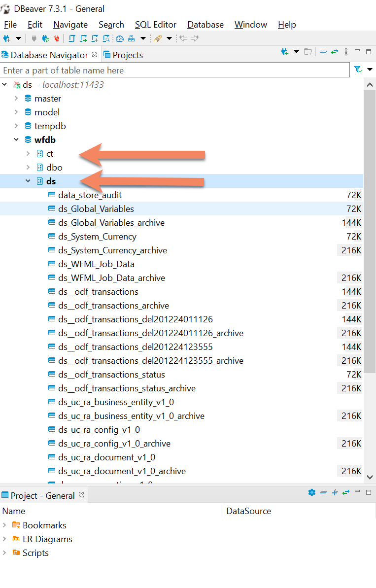Screen dimensions: 376x588
Task: Click the SQL script search icon
Action: [106, 38]
